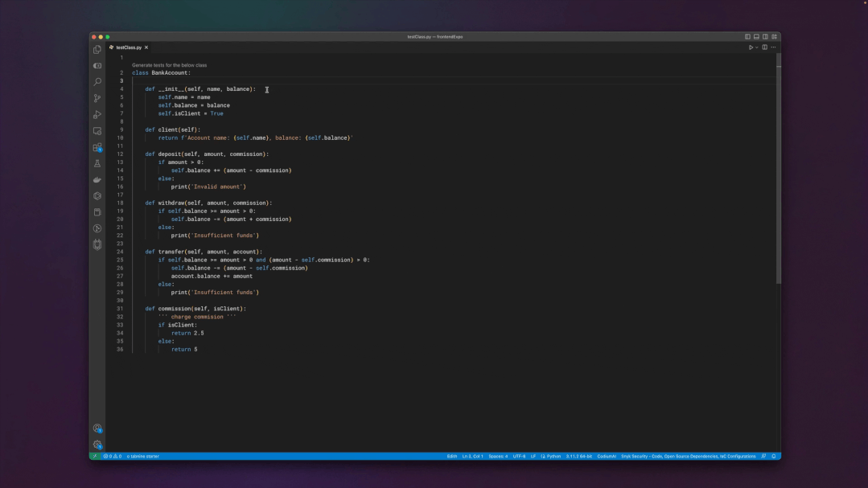Click the Ln 3, Col 1 cursor position

point(473,457)
